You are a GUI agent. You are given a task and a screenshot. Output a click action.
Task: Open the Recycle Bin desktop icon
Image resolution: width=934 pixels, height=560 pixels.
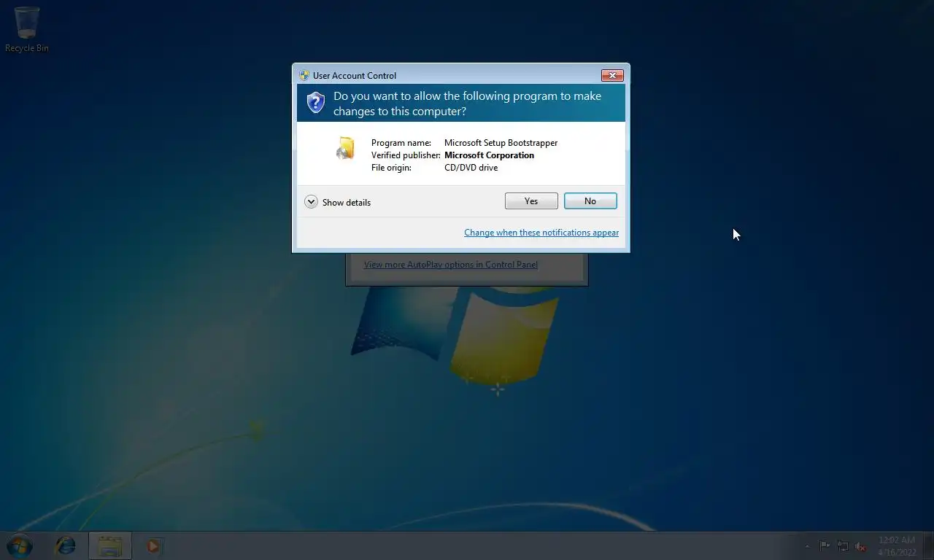pyautogui.click(x=27, y=30)
